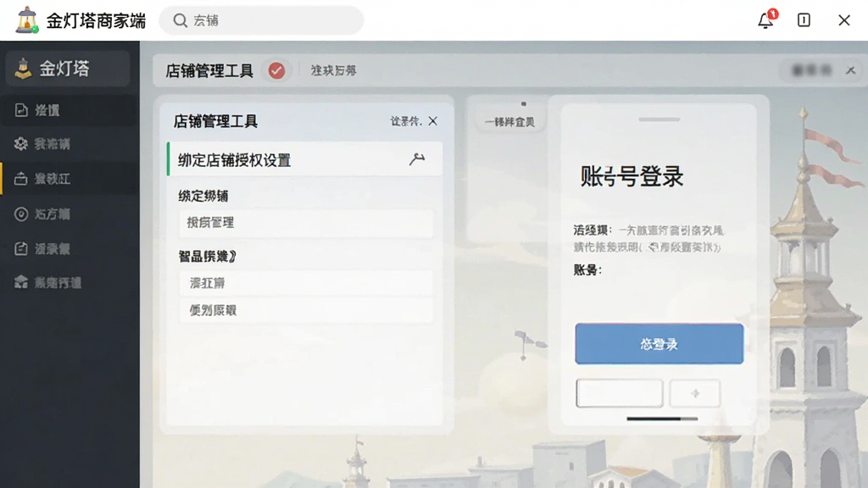
Task: Open the highlighted sidebar item with briefcase icon
Action: [68, 179]
